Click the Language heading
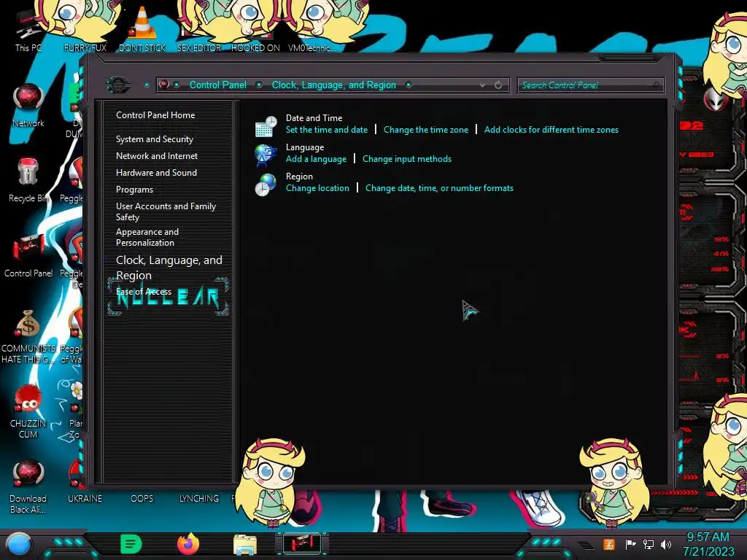 tap(305, 147)
